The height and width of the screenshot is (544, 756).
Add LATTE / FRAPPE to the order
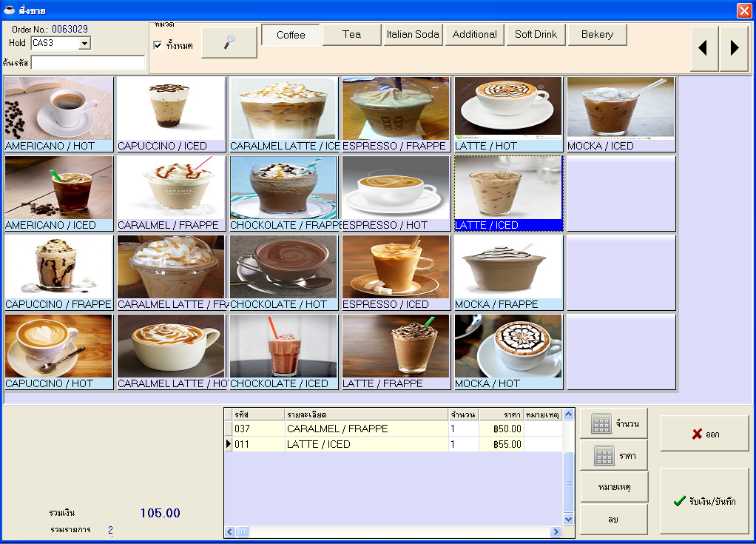(396, 352)
